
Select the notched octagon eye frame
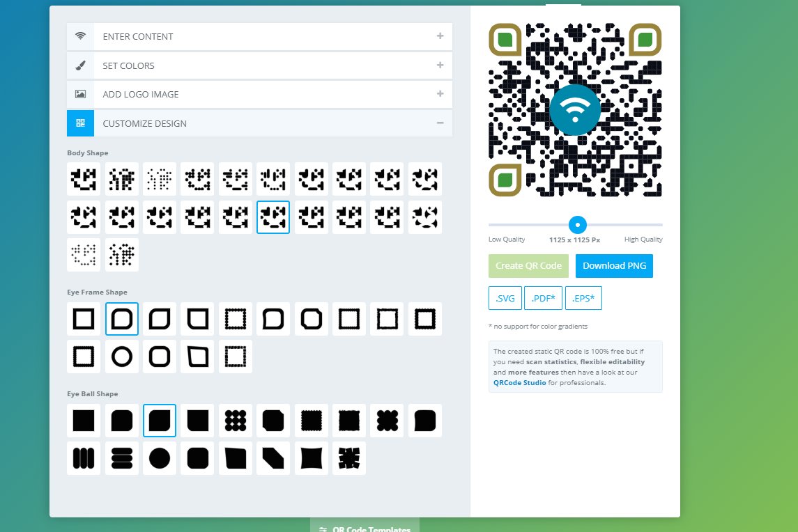click(x=311, y=319)
